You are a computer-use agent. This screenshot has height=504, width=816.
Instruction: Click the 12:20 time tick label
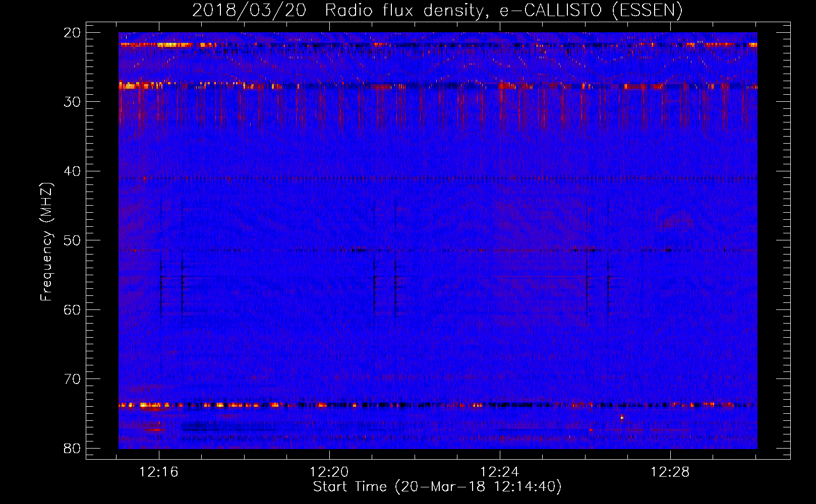point(329,472)
